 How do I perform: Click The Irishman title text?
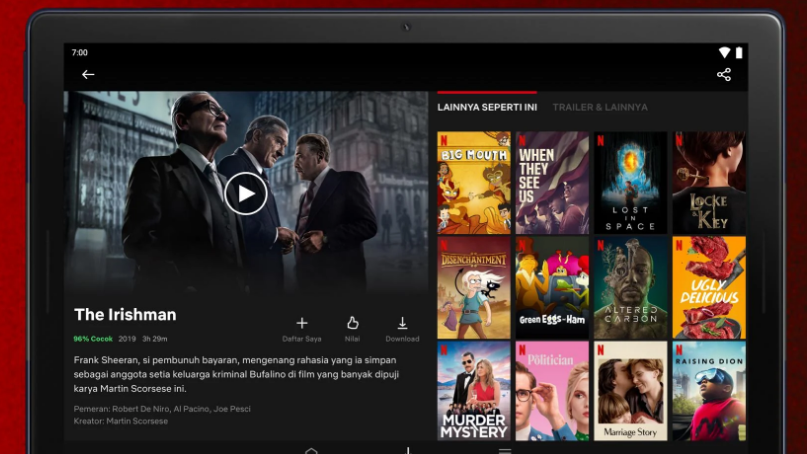125,315
